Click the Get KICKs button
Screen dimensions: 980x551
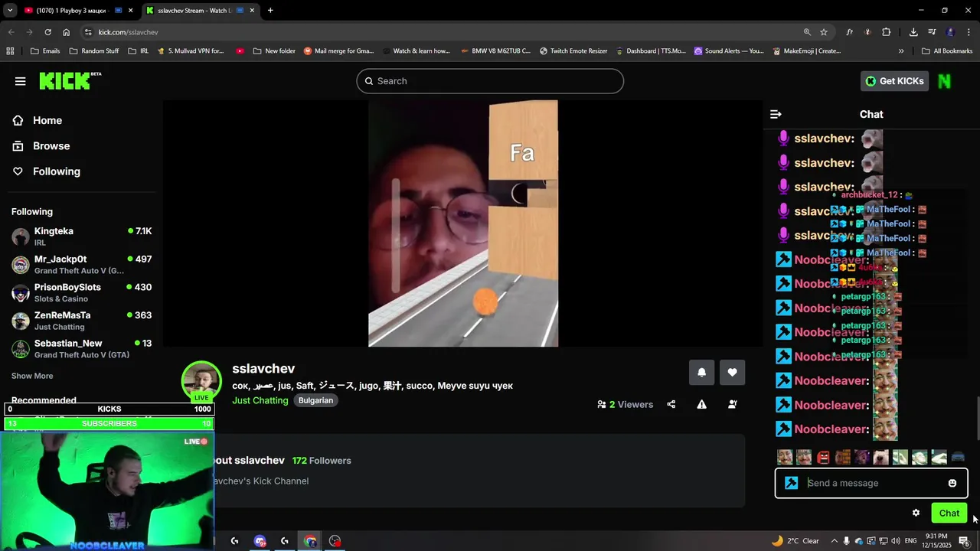pos(894,81)
